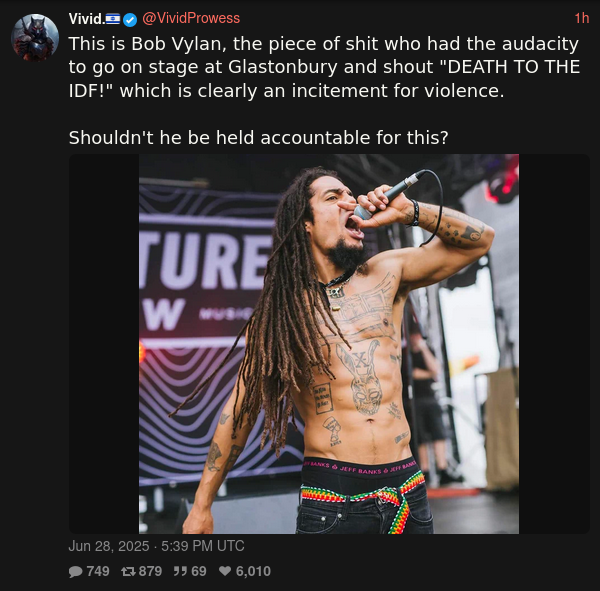The height and width of the screenshot is (591, 600).
Task: Click the 749 replies count
Action: click(x=98, y=571)
